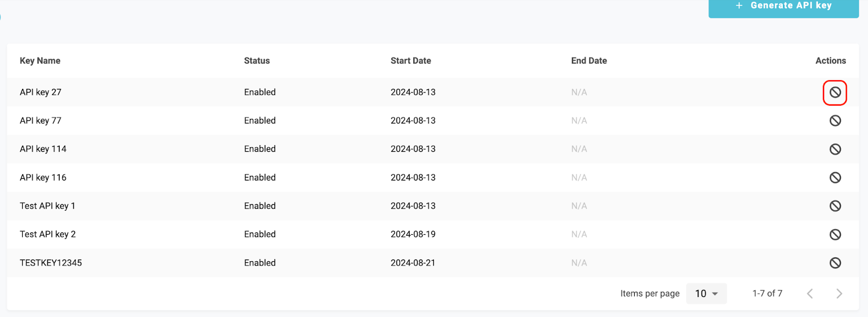Disable TESTKEY12345 using its block icon
868x317 pixels.
[835, 263]
